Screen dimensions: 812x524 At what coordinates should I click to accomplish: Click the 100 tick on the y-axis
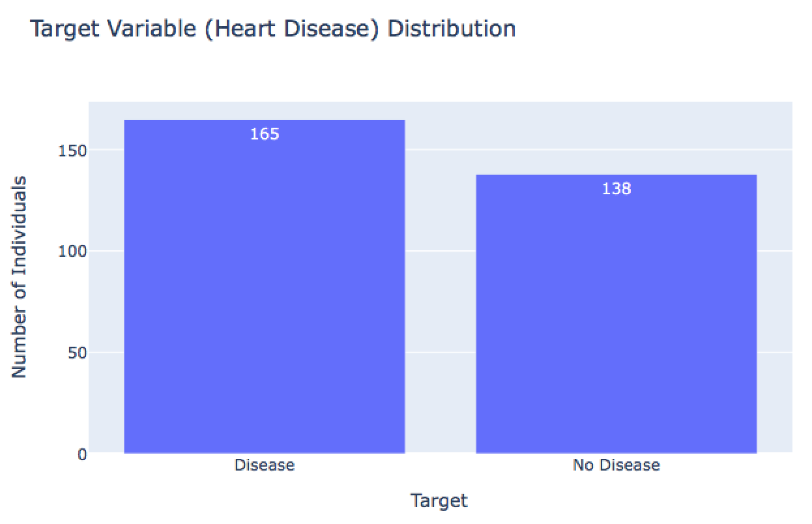click(x=74, y=252)
